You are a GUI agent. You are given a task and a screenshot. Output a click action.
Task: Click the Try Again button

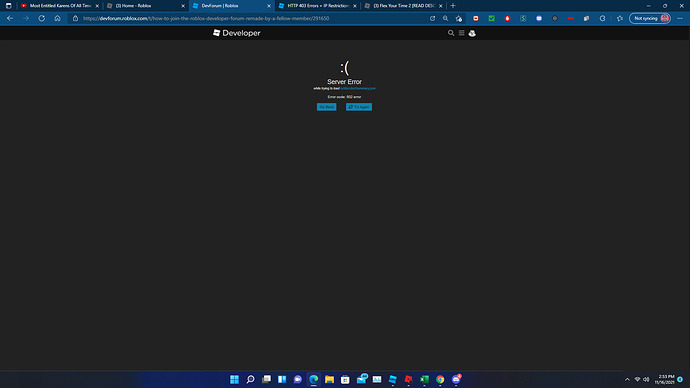pos(359,107)
